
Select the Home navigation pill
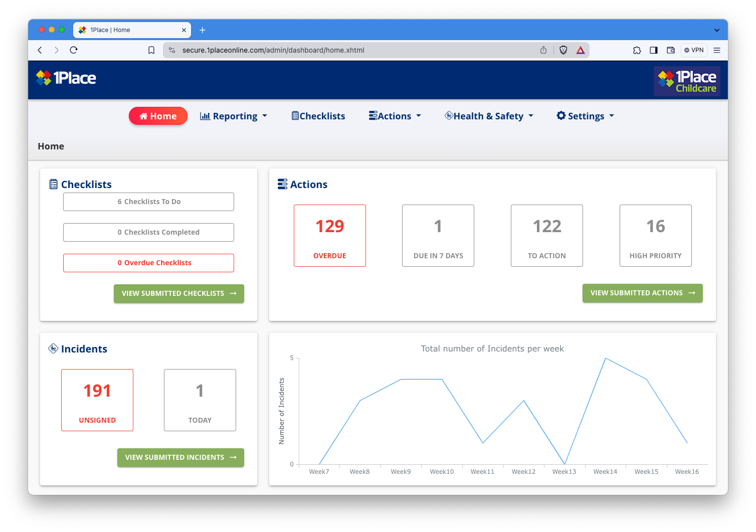click(158, 116)
